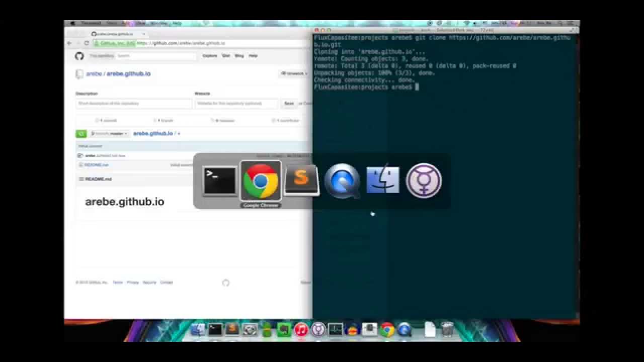Select Google Chrome in the app switcher
Image resolution: width=644 pixels, height=362 pixels.
coord(261,180)
